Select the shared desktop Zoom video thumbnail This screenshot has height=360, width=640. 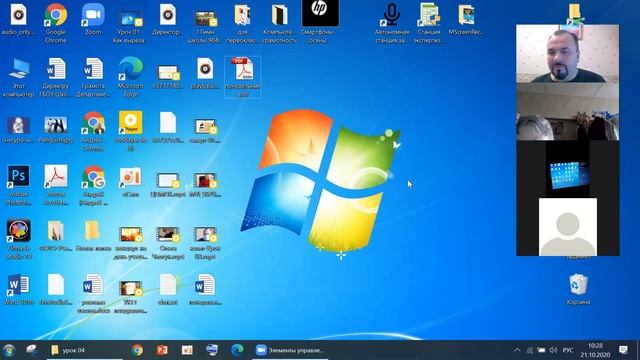(567, 169)
